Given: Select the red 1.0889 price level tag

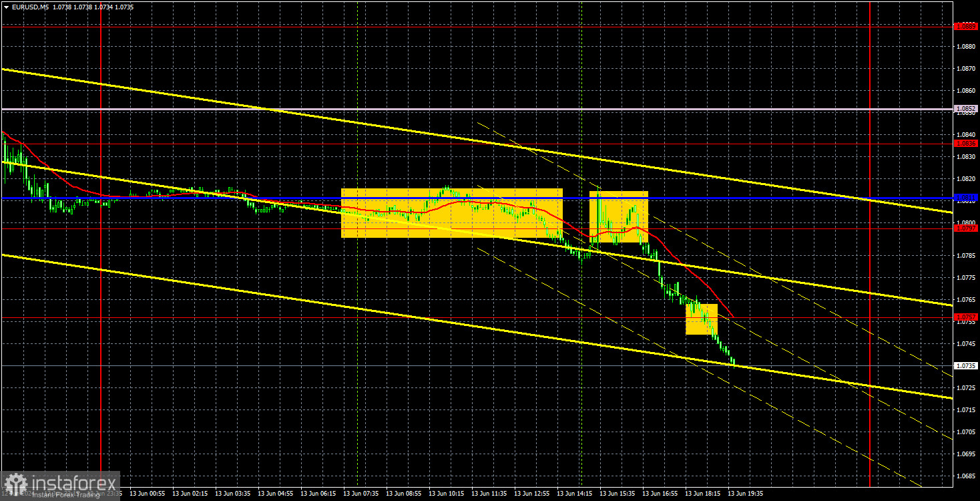Looking at the screenshot, I should point(966,27).
